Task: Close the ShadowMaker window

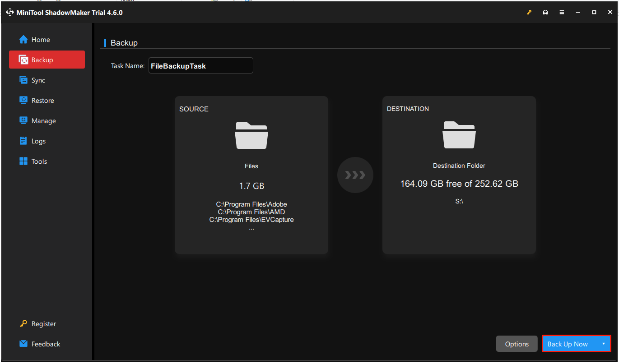Action: 610,12
